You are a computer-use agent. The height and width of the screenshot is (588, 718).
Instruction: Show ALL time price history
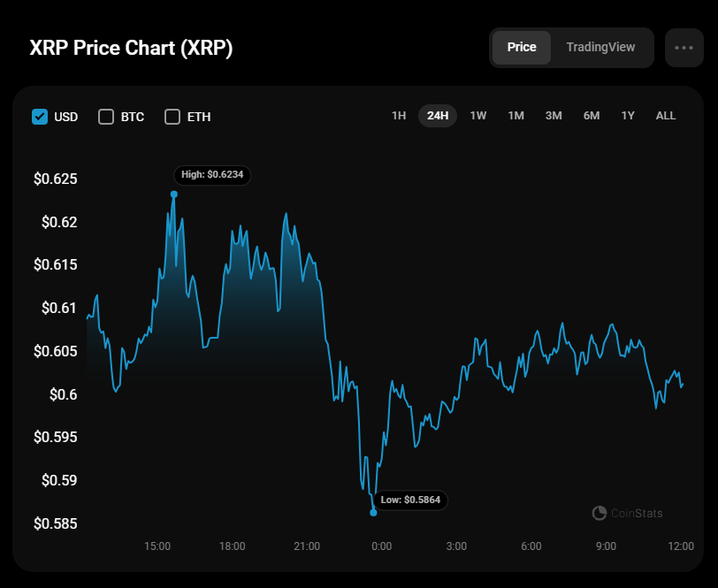(666, 116)
